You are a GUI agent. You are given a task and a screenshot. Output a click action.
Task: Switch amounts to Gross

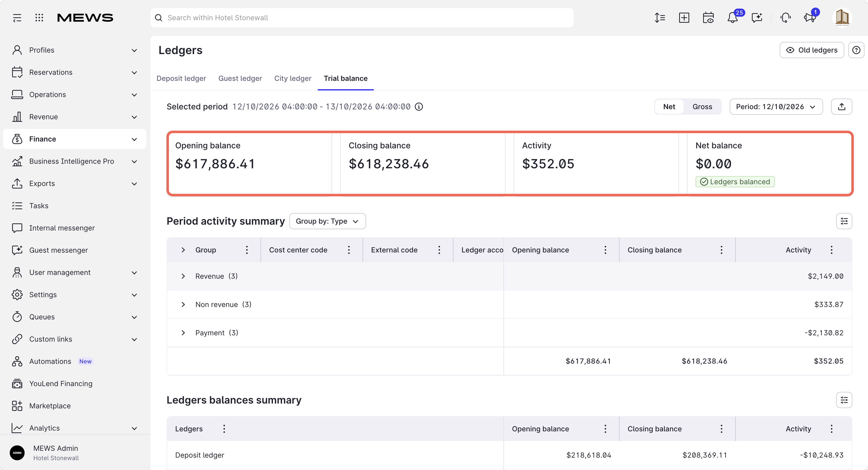tap(702, 107)
